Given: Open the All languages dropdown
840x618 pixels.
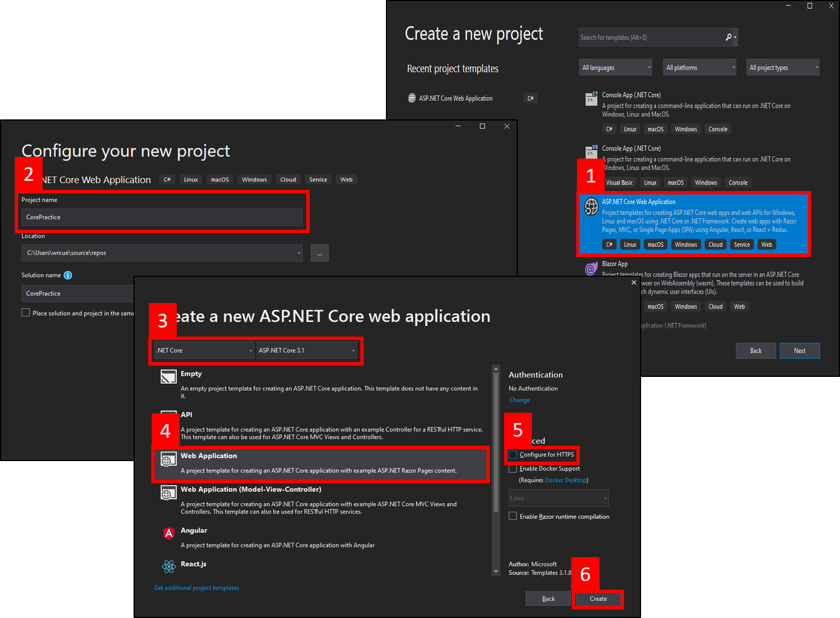Looking at the screenshot, I should click(x=616, y=68).
